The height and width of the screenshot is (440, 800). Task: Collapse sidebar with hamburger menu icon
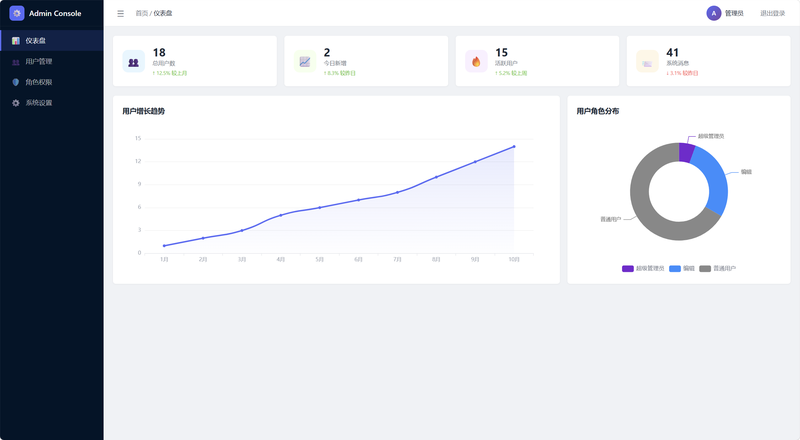120,14
